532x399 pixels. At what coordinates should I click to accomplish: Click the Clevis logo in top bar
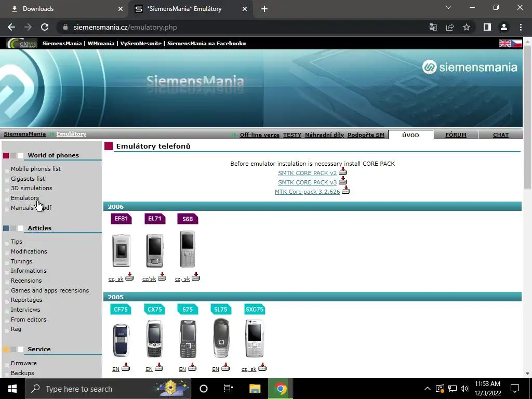click(x=22, y=44)
